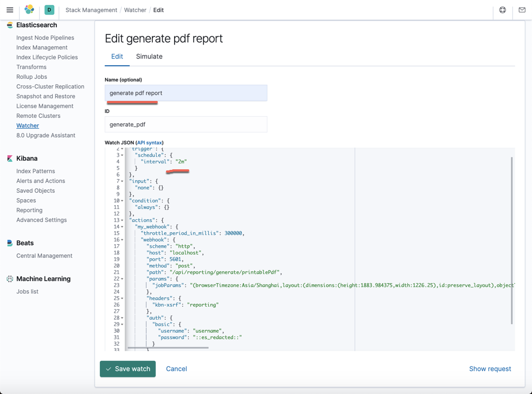Fold the webhook block on line 16
The image size is (532, 394).
pos(123,240)
